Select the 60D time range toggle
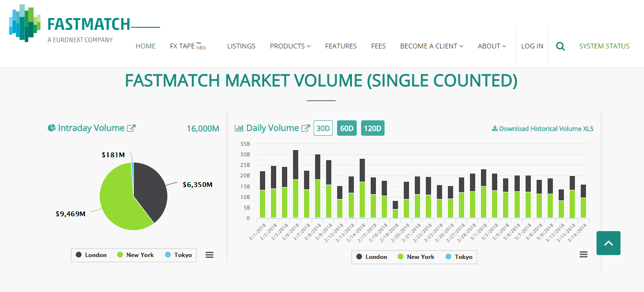 346,128
